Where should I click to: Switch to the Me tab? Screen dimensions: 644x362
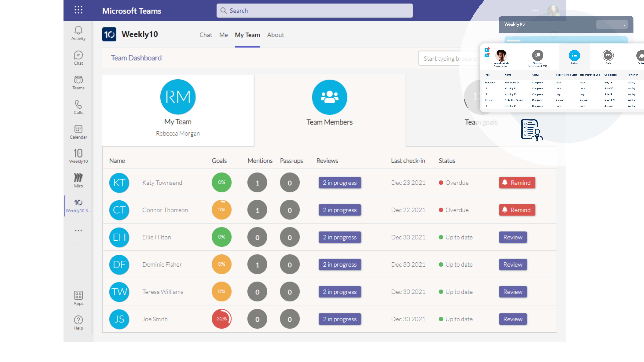click(223, 35)
